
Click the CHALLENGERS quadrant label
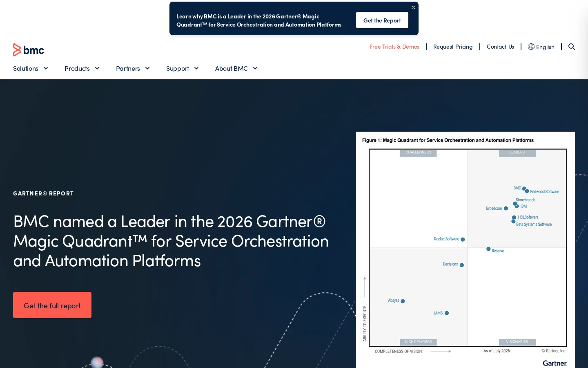click(418, 153)
